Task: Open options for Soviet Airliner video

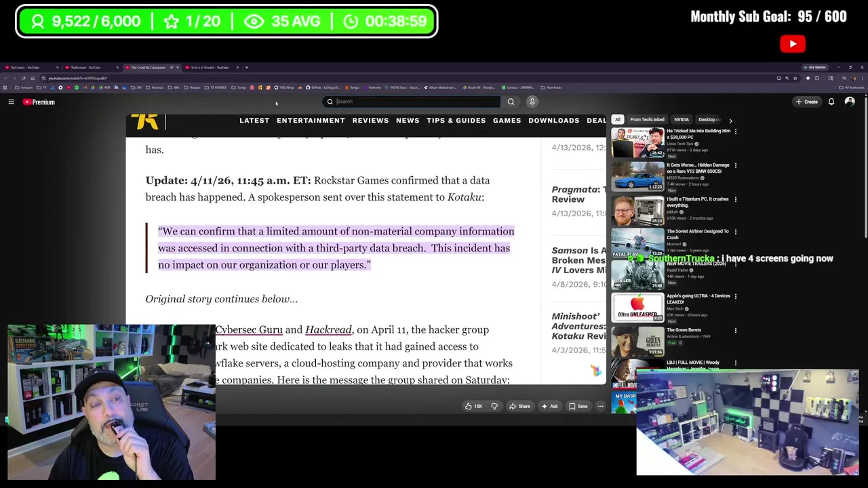Action: (736, 232)
